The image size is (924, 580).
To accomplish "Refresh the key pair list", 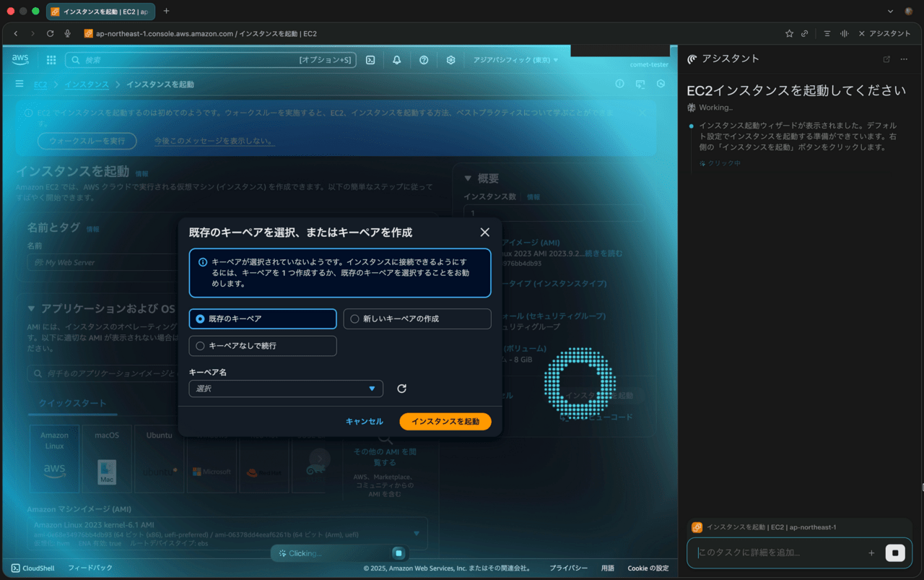I will click(402, 389).
